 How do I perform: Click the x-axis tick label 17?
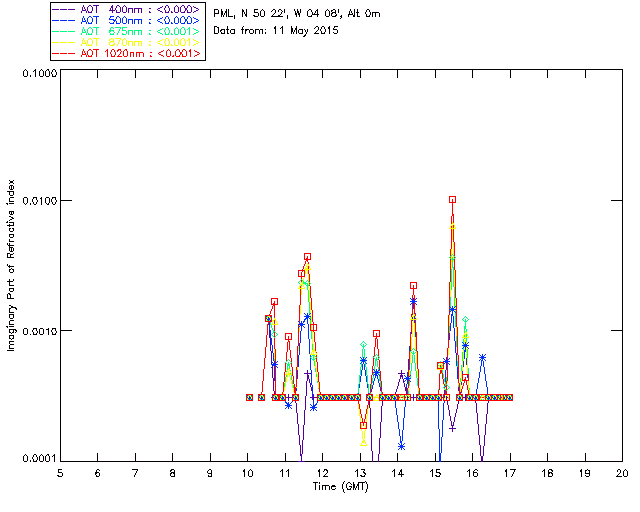click(x=510, y=473)
